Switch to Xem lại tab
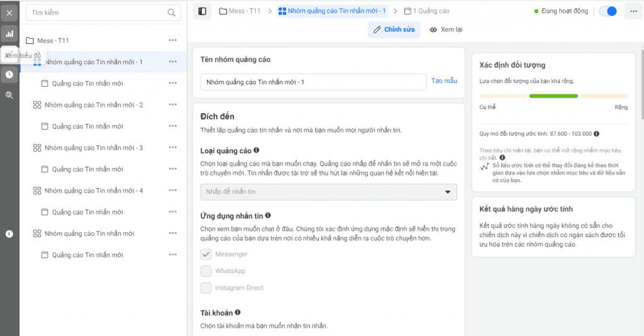This screenshot has width=644, height=336. (446, 30)
